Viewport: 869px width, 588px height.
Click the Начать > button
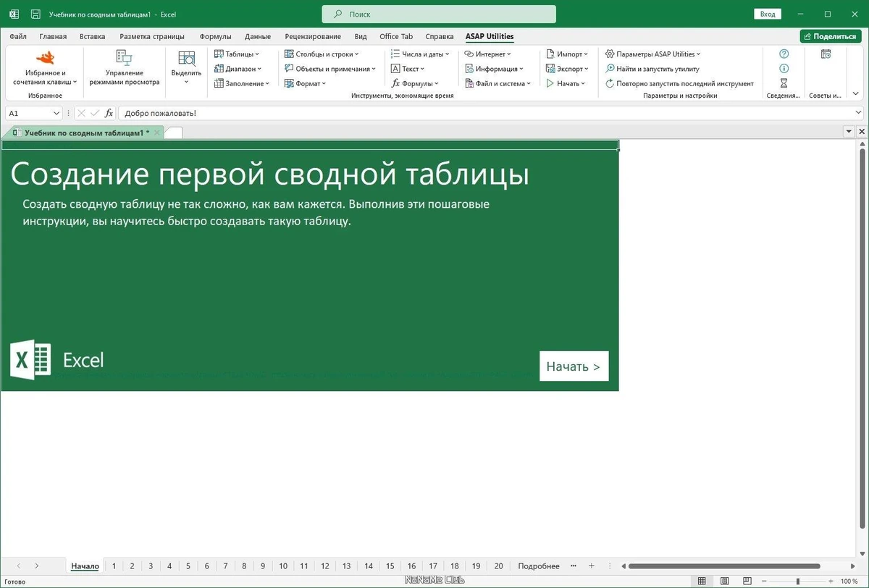(574, 366)
